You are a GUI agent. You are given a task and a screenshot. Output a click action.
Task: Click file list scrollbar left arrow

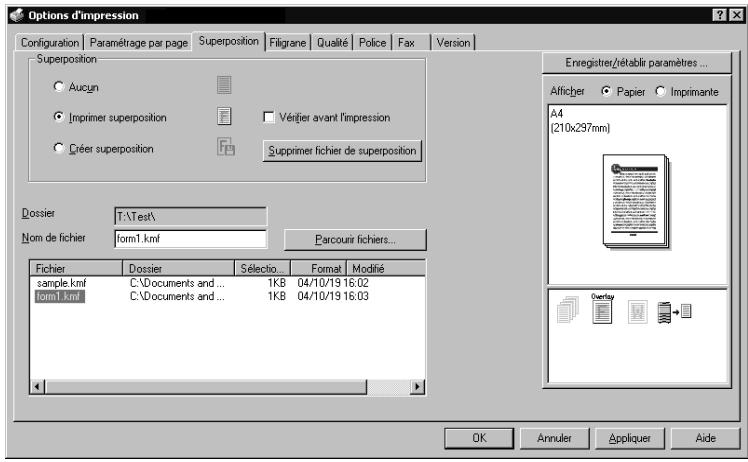(38, 387)
